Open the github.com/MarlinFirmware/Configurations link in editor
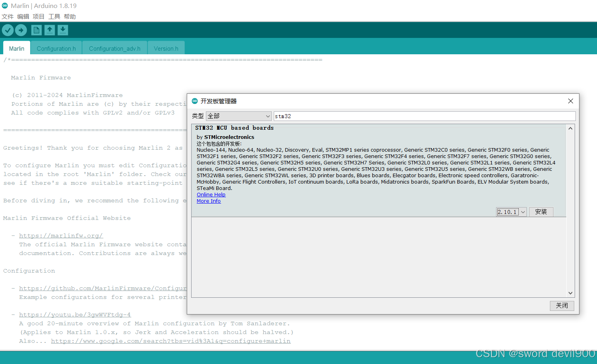 tap(103, 288)
